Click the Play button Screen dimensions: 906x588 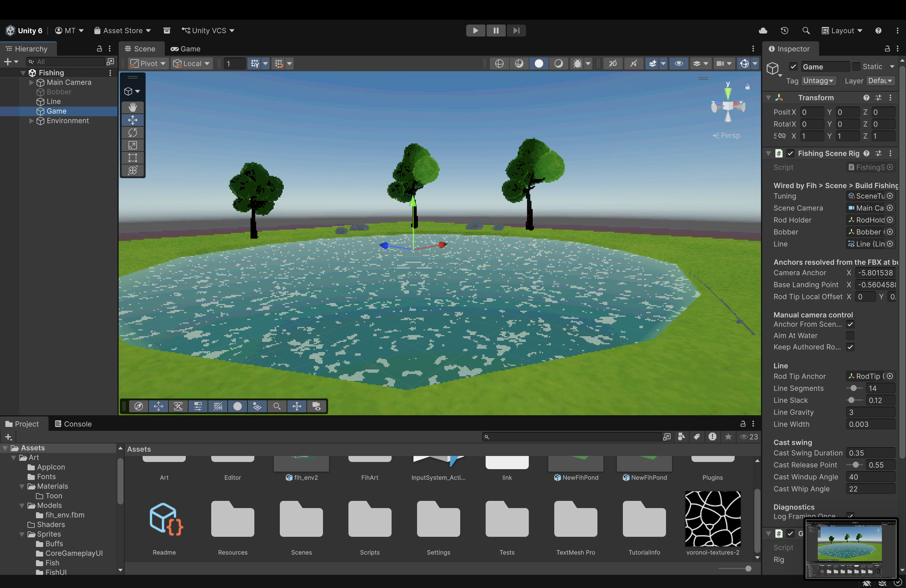coord(475,31)
